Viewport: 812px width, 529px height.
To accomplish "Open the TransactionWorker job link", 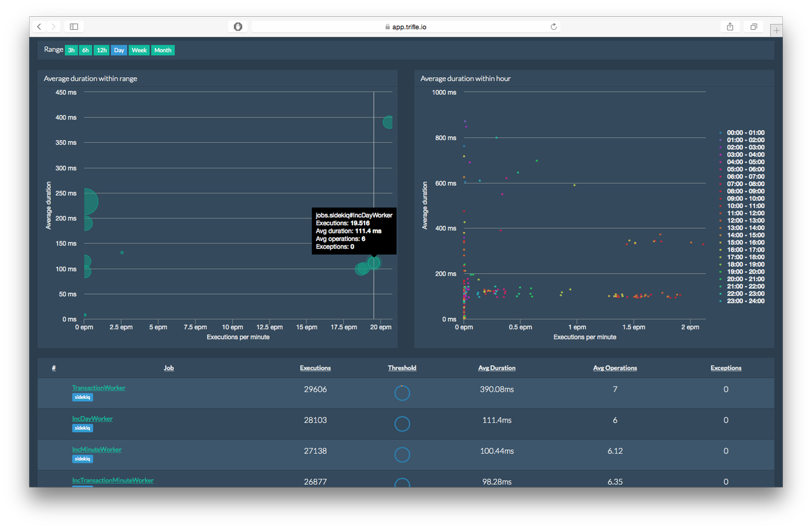I will pyautogui.click(x=99, y=388).
